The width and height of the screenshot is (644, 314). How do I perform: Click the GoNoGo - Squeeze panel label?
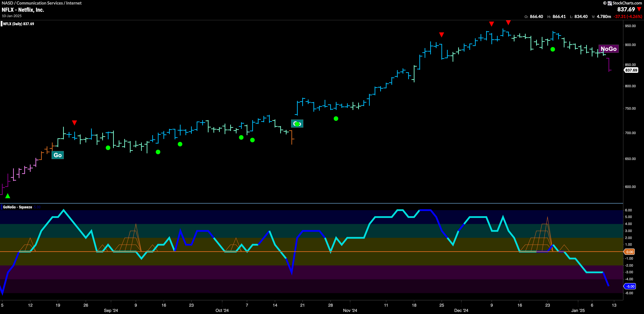(x=17, y=207)
